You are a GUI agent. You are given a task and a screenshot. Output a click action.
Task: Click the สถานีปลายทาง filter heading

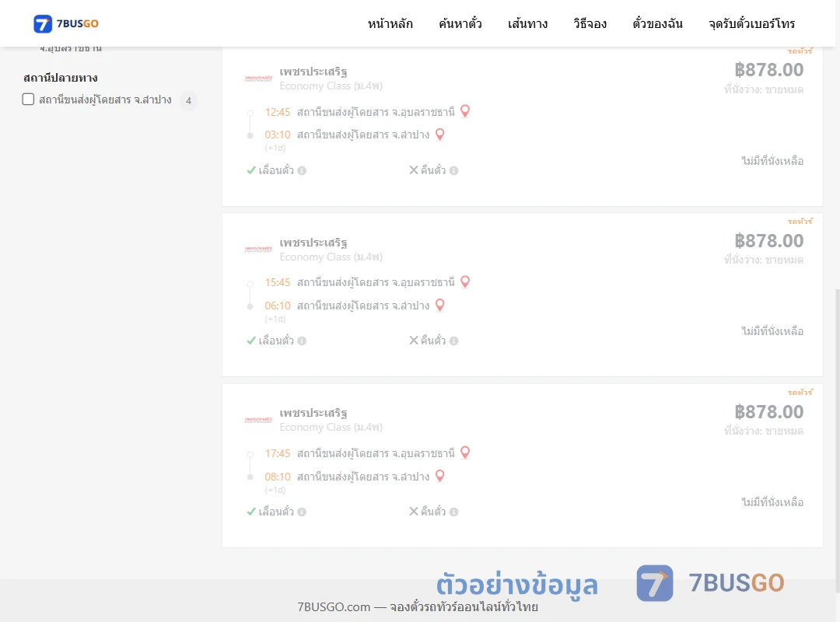(x=61, y=79)
